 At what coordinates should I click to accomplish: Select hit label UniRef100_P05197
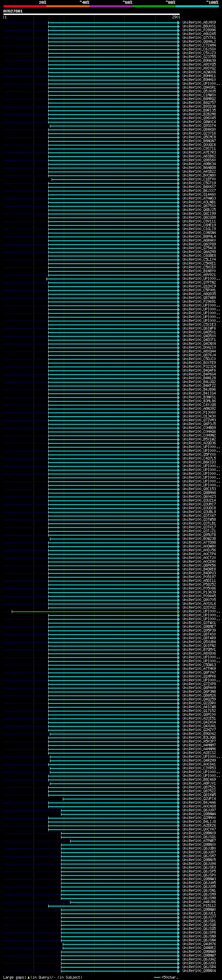click(x=199, y=577)
